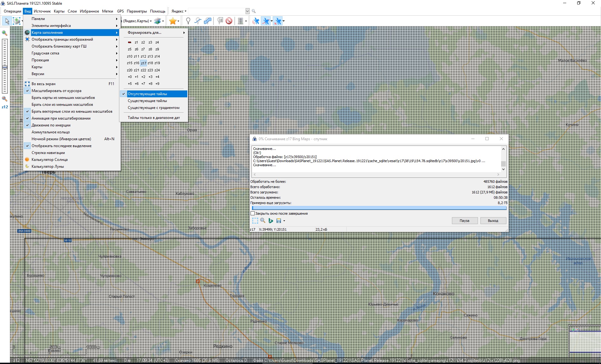Uncheck 'Масштабировать от курсора' option
This screenshot has width=601, height=364.
(56, 91)
